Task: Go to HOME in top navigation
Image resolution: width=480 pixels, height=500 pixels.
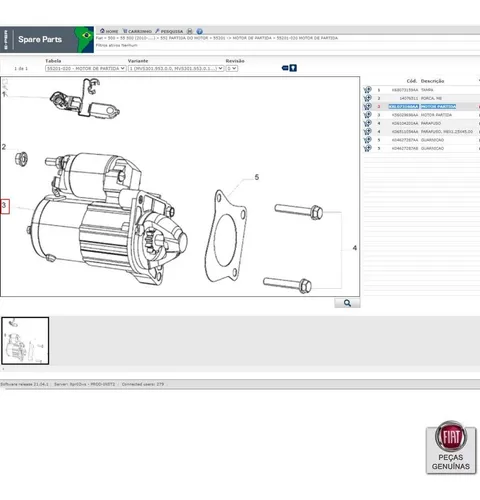Action: click(x=109, y=31)
